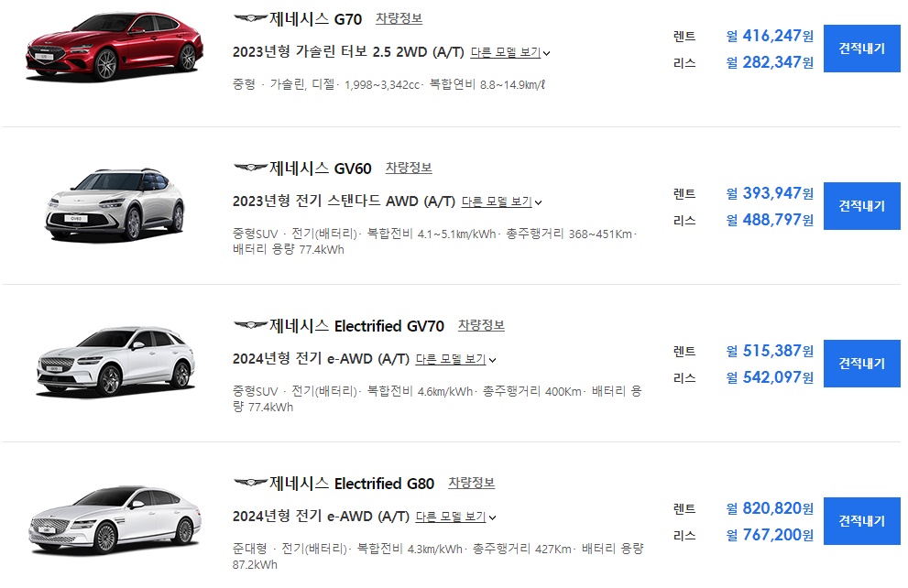This screenshot has height=588, width=908.
Task: Click 견적내기 button for G70
Action: click(861, 49)
